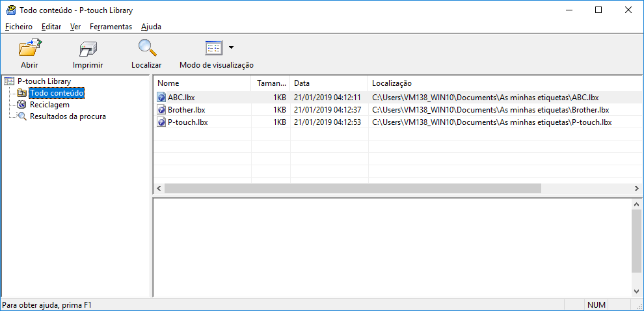
Task: Click the preview pane scroll up arrow
Action: 637,204
